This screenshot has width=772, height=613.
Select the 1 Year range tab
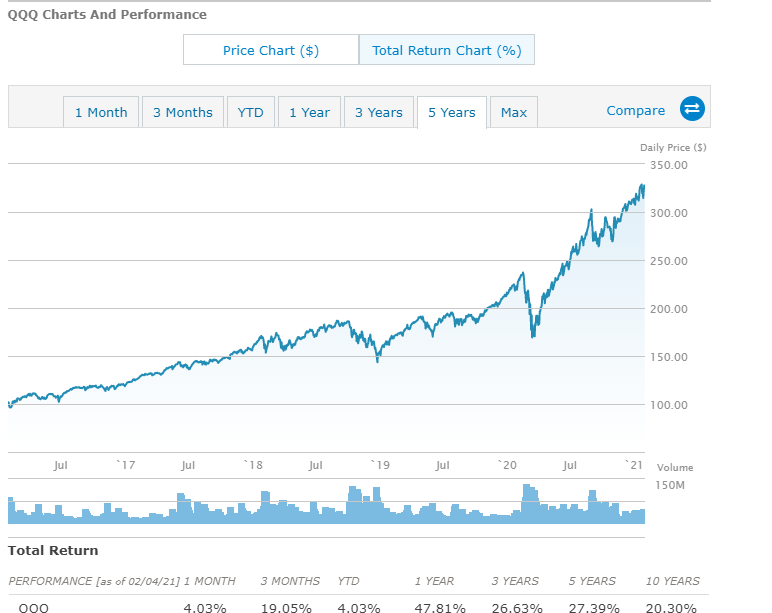point(309,112)
